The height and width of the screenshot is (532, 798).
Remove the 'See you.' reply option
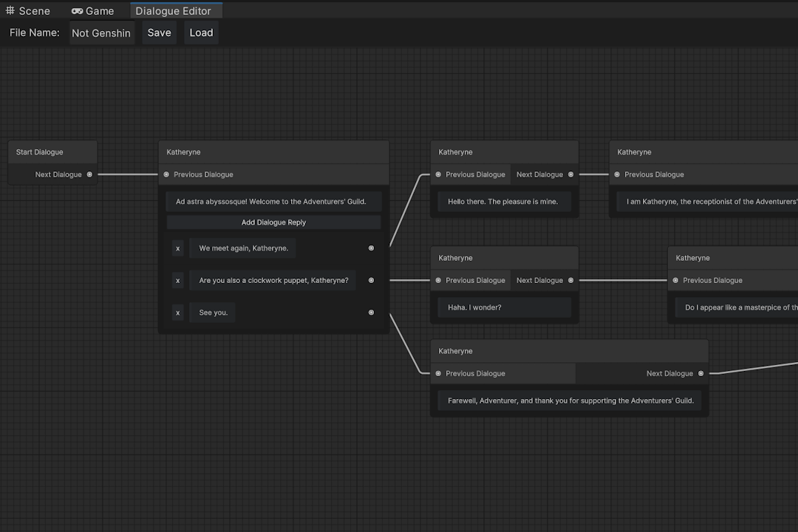[x=177, y=313]
